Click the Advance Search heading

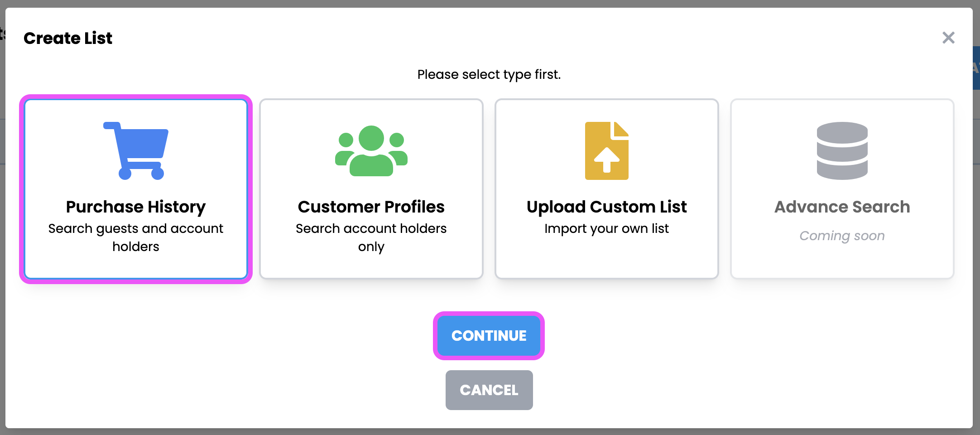pyautogui.click(x=842, y=207)
